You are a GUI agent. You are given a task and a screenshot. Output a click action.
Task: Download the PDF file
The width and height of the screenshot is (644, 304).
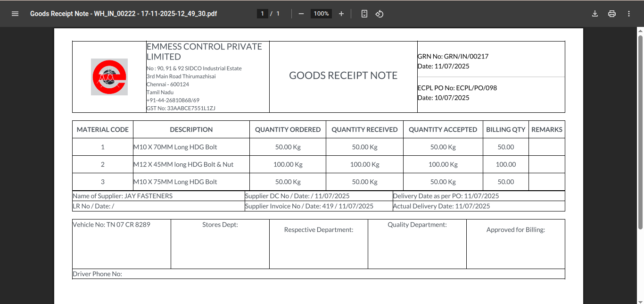[x=595, y=14]
